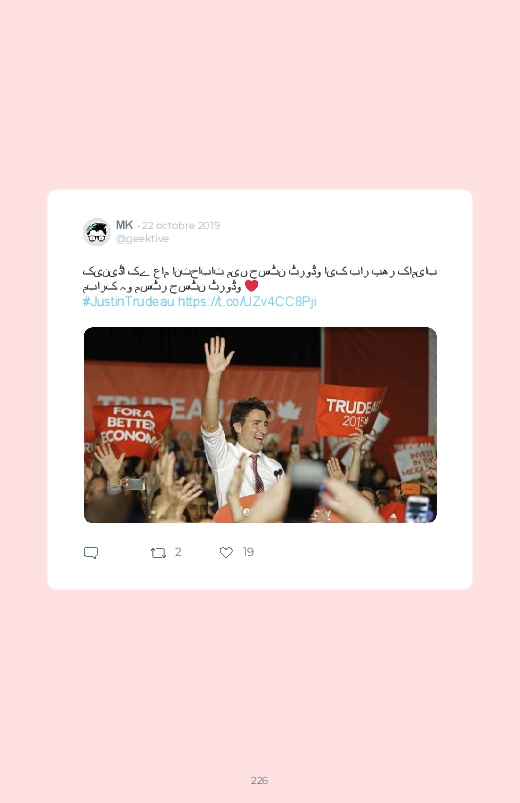The height and width of the screenshot is (803, 520).
Task: Click the FOR A BETTER ECONOMY sign
Action: pos(132,429)
